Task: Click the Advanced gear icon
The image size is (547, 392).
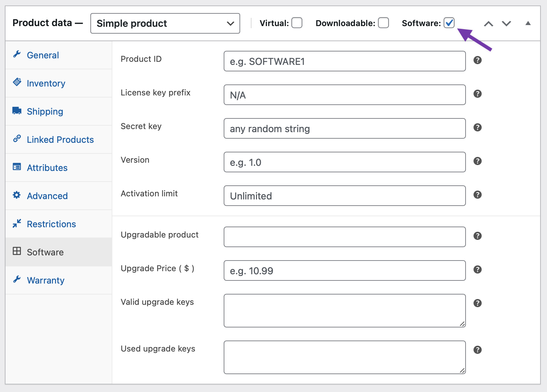Action: coord(17,195)
